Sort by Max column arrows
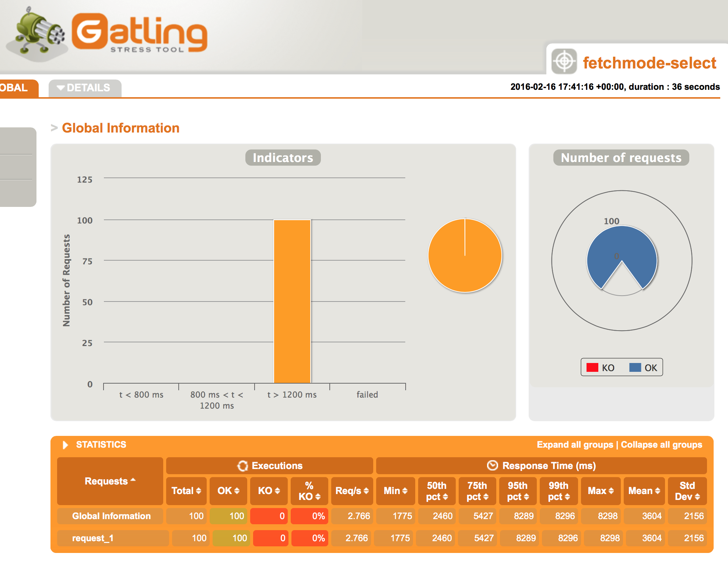The height and width of the screenshot is (564, 728). (611, 491)
